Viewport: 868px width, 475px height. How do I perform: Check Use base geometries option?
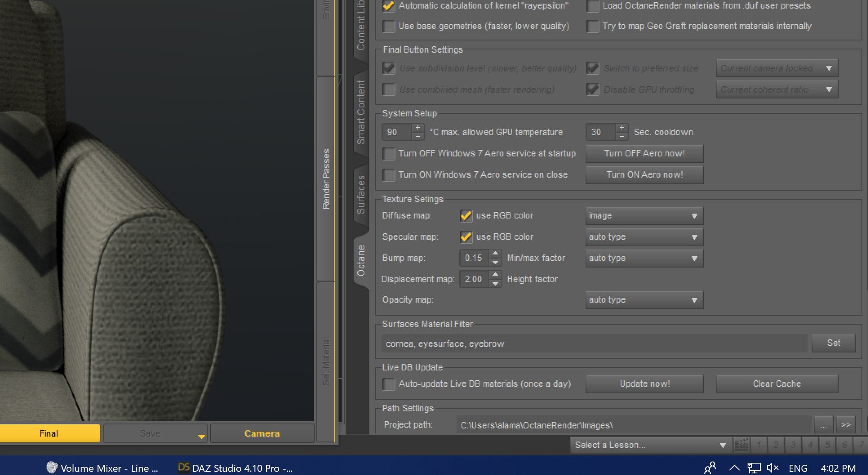389,26
